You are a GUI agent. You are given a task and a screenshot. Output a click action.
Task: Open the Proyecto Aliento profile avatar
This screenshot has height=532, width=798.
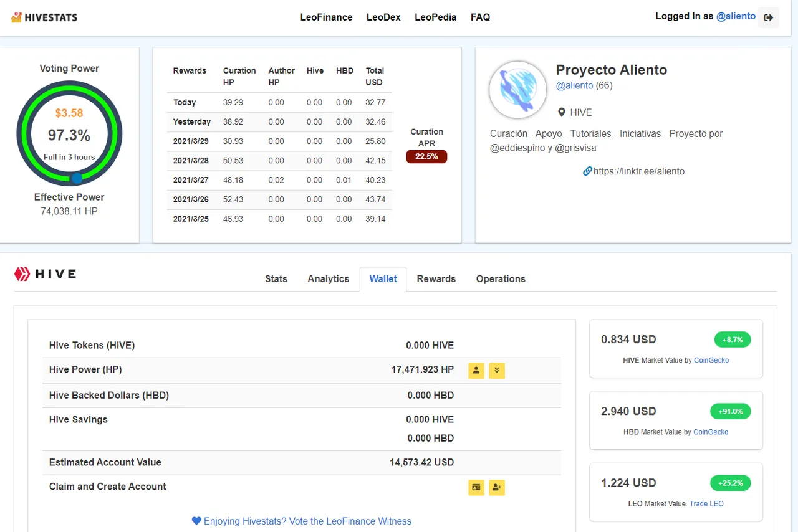pyautogui.click(x=517, y=90)
